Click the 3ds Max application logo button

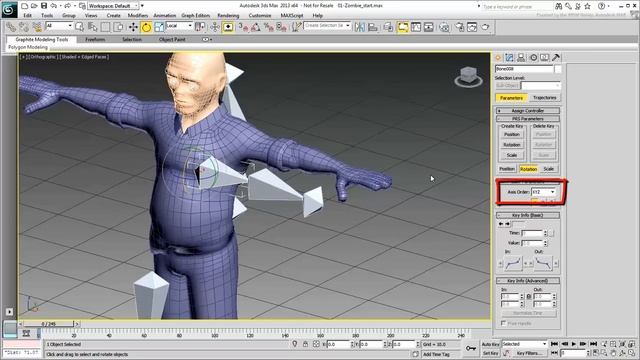(9, 9)
